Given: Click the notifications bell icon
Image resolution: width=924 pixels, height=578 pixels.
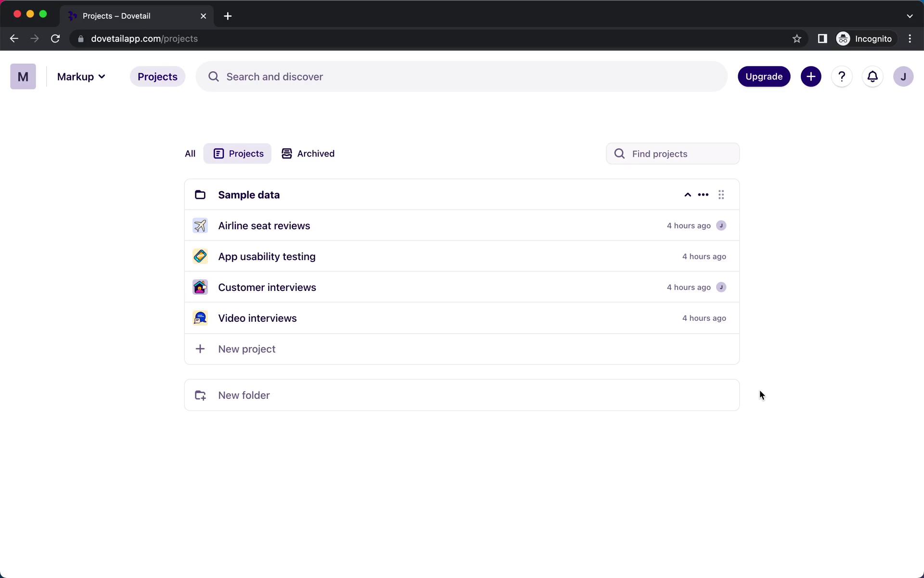Looking at the screenshot, I should pyautogui.click(x=872, y=76).
